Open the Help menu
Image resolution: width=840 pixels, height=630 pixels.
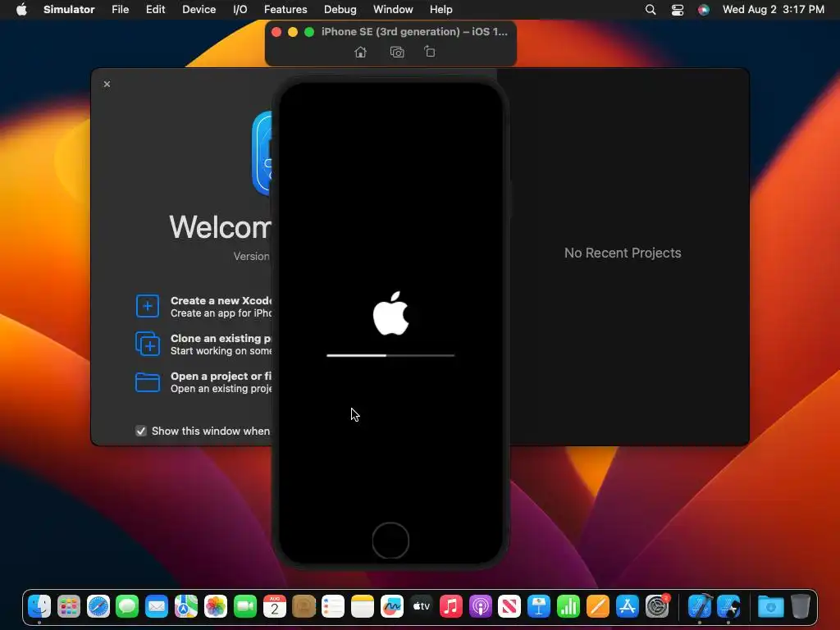[441, 10]
